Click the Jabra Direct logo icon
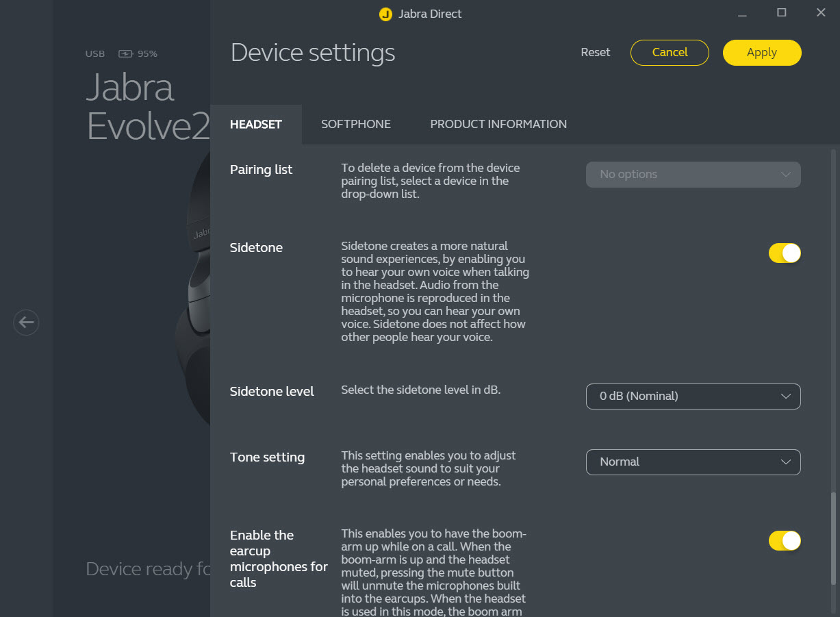Image resolution: width=840 pixels, height=617 pixels. (385, 14)
